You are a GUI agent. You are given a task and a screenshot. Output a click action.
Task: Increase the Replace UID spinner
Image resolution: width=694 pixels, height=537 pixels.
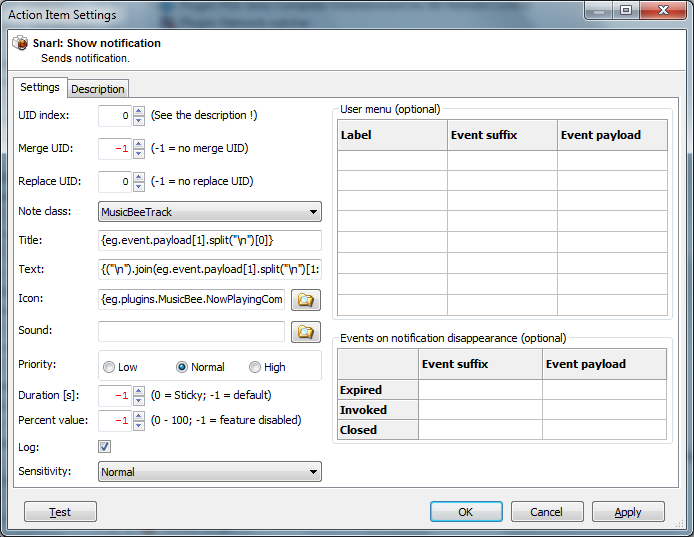tap(139, 177)
